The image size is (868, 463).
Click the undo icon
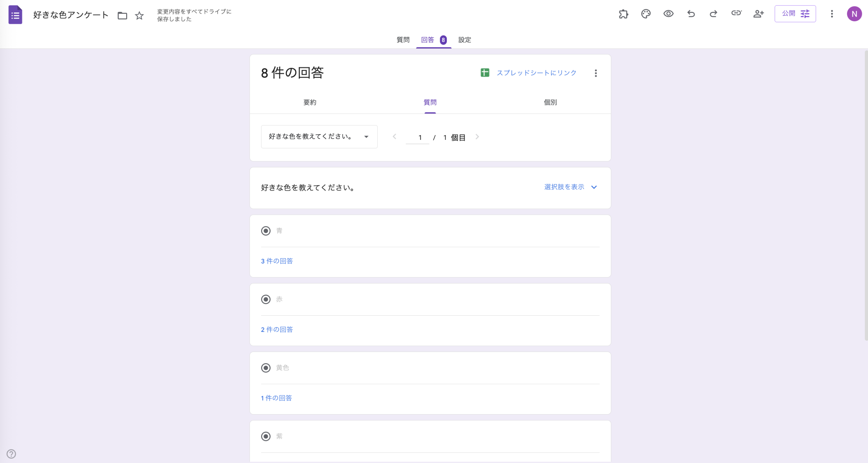pos(691,14)
